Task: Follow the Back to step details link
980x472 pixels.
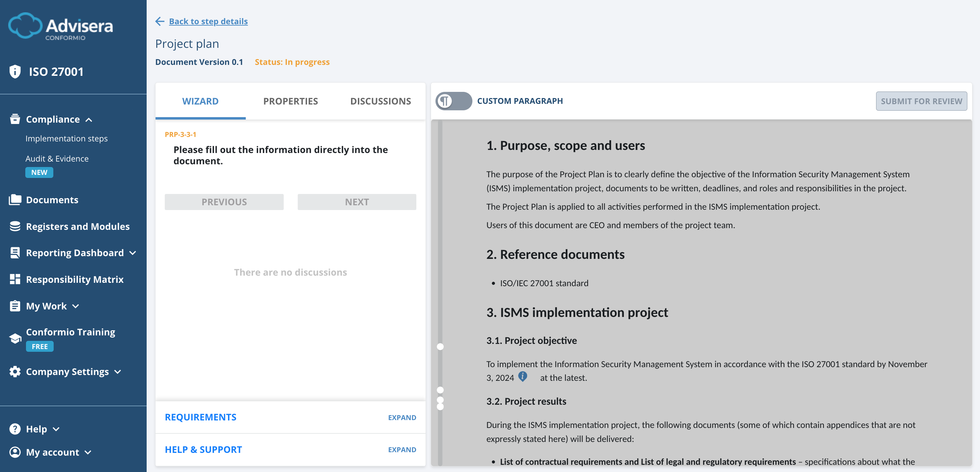Action: pyautogui.click(x=208, y=21)
